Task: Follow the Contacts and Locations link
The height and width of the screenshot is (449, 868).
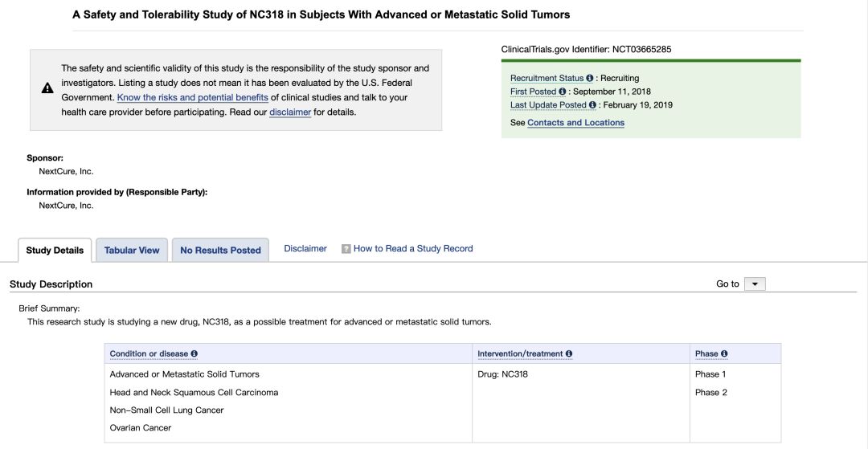Action: click(x=575, y=123)
